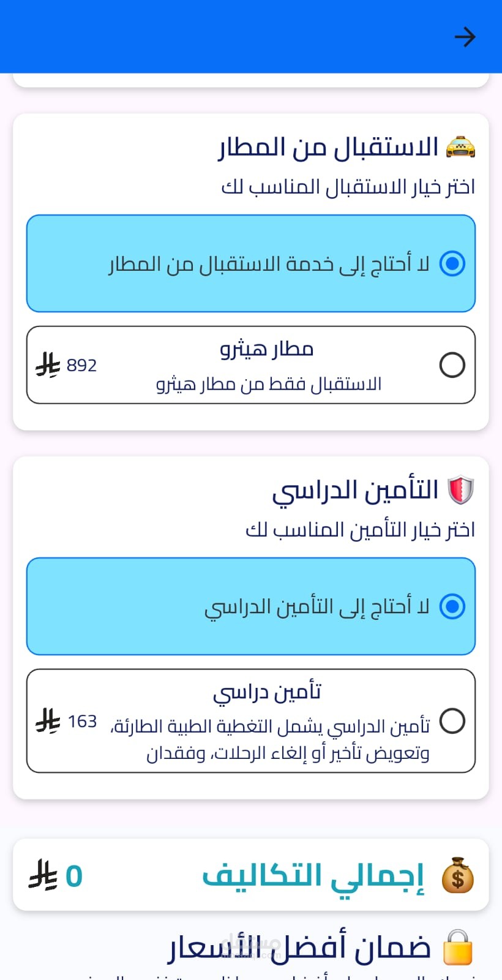The width and height of the screenshot is (502, 980).
Task: Select the study insurance 163 radio button
Action: click(452, 721)
